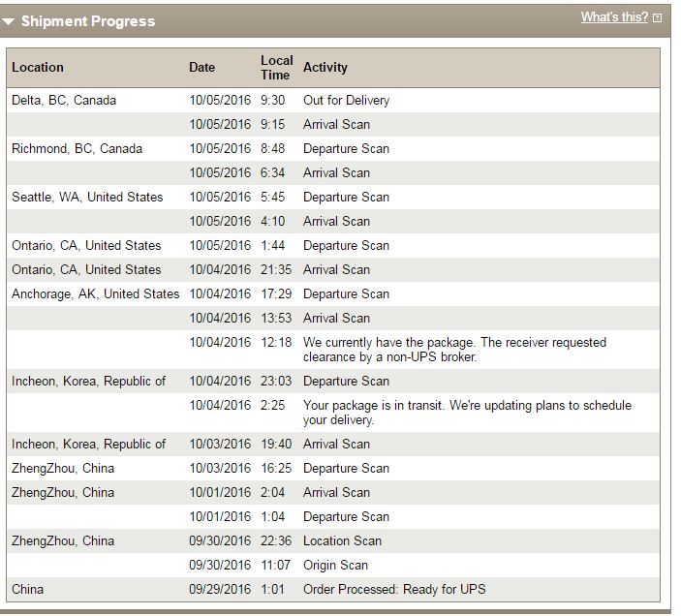Screen dimensions: 681x616
Task: Click the 12:18 local time cell
Action: [x=276, y=343]
